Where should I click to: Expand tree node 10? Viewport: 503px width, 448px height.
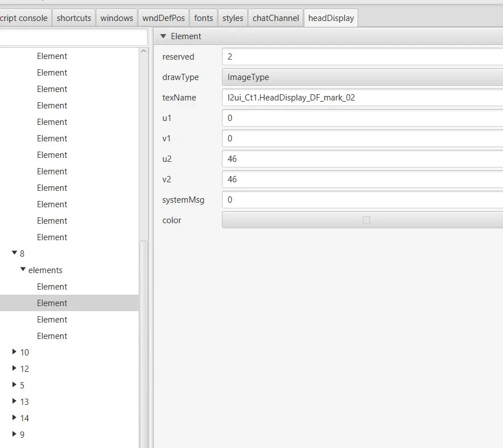click(14, 351)
